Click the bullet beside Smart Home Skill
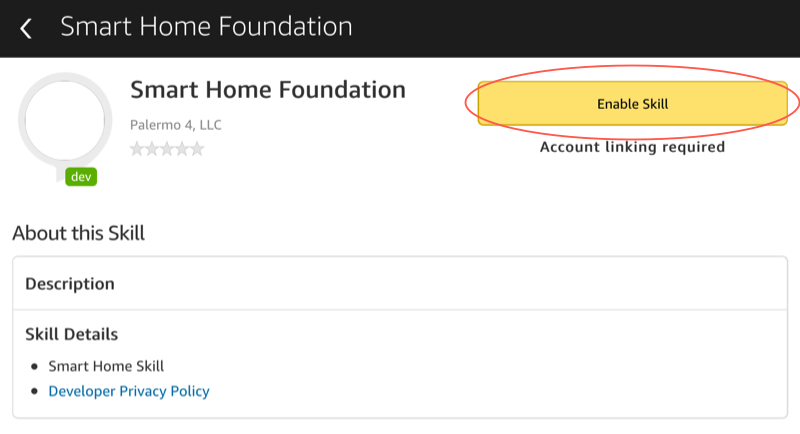800x434 pixels. (35, 367)
